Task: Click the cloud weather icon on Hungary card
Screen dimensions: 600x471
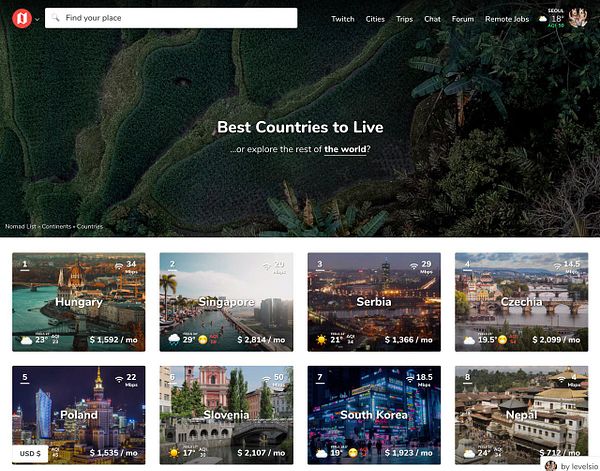Action: pos(26,340)
